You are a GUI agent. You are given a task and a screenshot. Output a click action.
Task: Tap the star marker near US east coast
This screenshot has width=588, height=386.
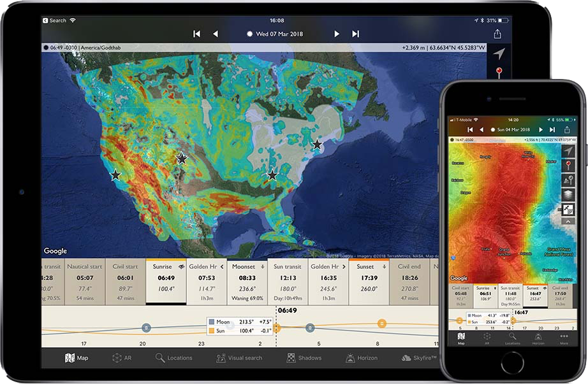coord(317,144)
